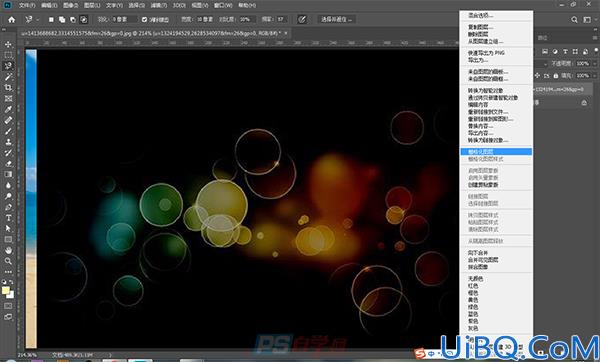Open the layer opacity dropdown arrow
Viewport: 600px width, 362px height.
click(594, 64)
